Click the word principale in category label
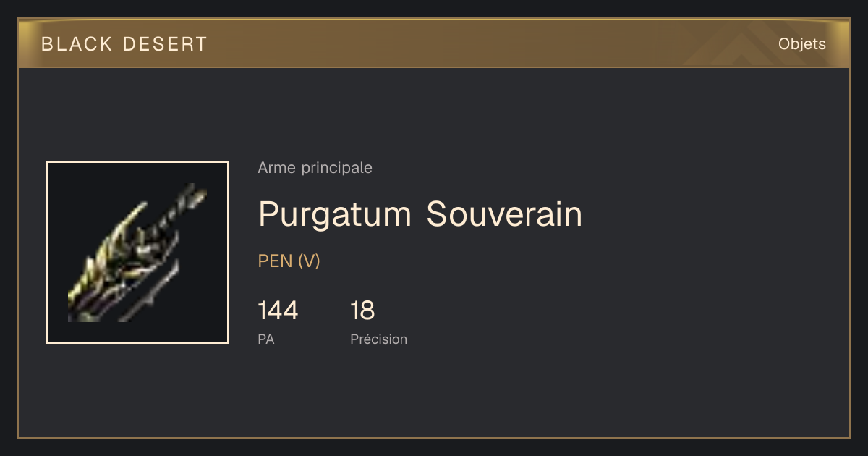Viewport: 868px width, 456px height. [336, 169]
